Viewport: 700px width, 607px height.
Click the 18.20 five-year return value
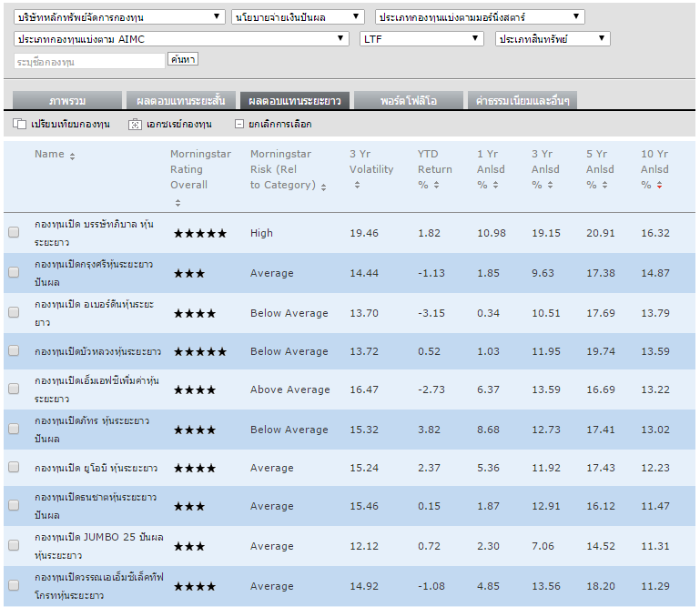coord(601,586)
